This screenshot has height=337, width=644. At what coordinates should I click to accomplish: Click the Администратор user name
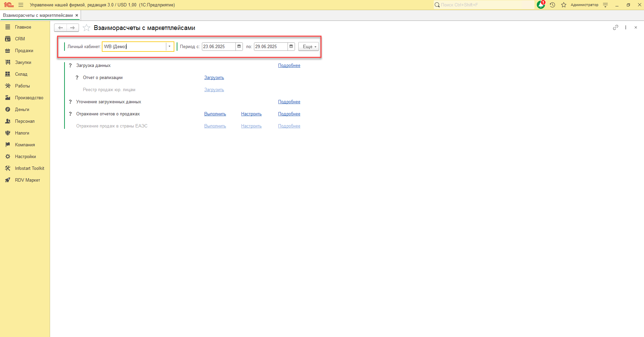click(x=585, y=5)
